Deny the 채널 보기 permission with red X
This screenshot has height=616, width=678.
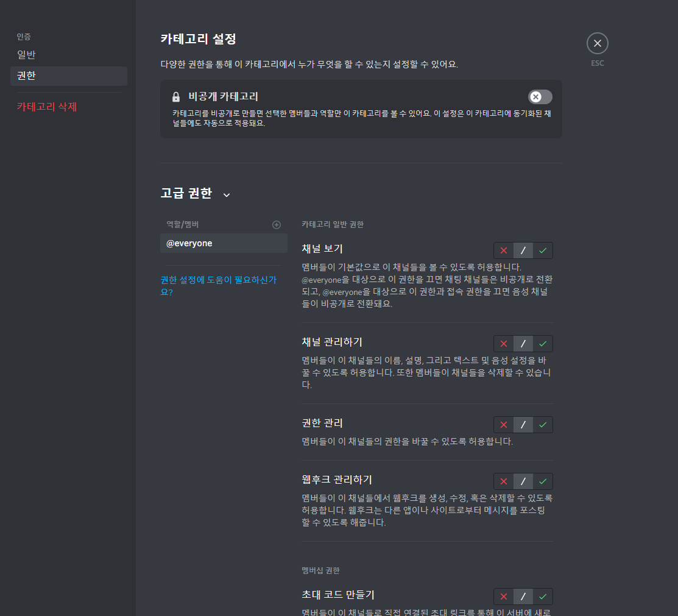(x=503, y=250)
